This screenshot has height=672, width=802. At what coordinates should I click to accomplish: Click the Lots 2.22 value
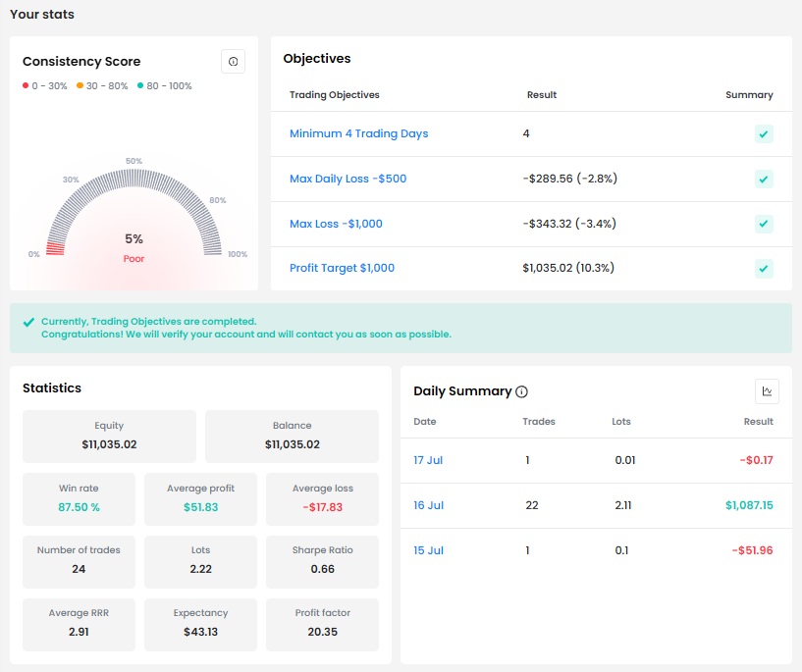[x=200, y=569]
